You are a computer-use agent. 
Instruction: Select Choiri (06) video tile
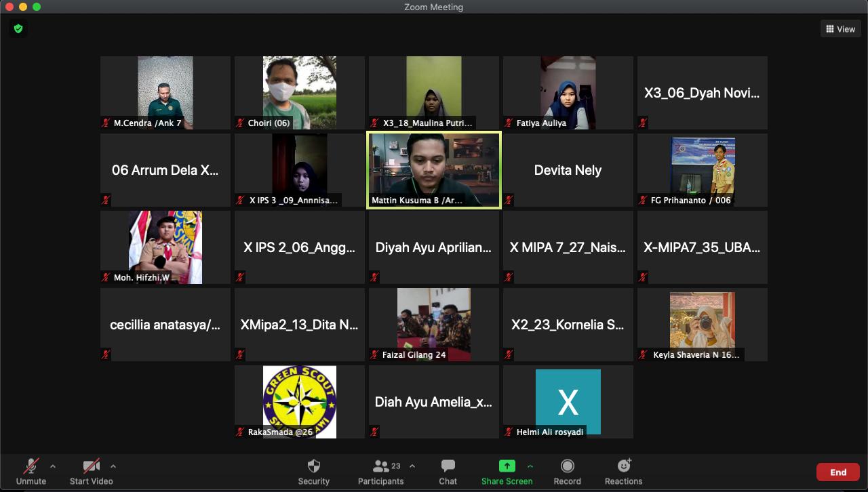pyautogui.click(x=300, y=93)
